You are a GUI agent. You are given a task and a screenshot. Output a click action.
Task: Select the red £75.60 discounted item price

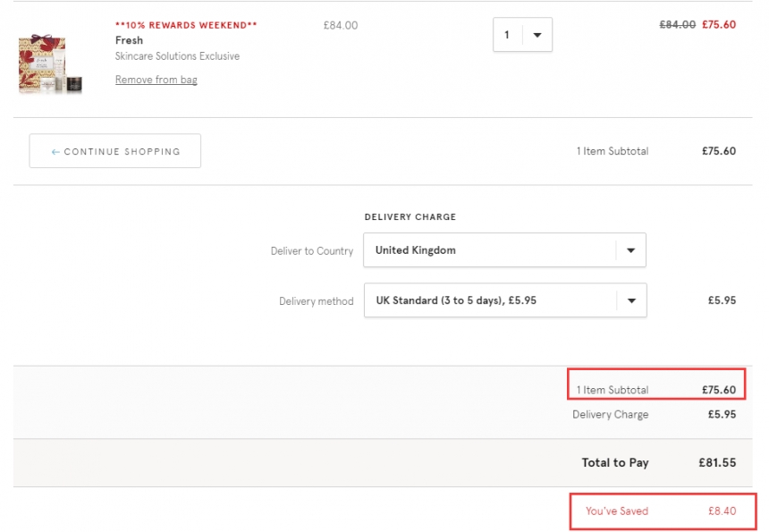pyautogui.click(x=719, y=25)
